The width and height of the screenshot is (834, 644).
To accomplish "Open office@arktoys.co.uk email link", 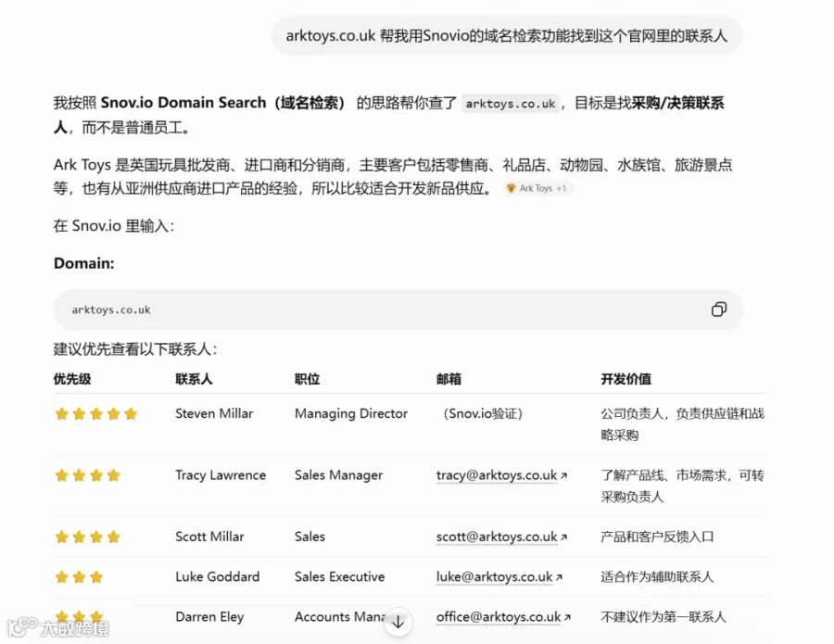I will [x=503, y=617].
